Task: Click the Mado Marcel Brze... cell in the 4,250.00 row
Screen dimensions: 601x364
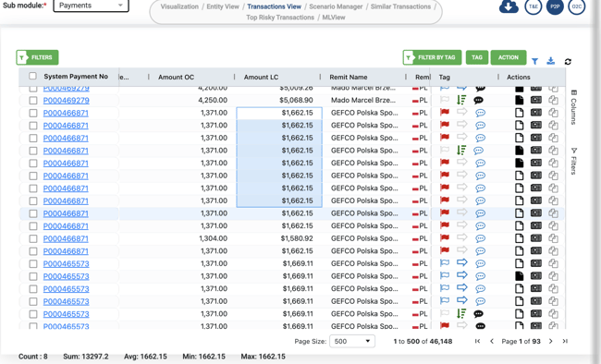Action: 364,100
